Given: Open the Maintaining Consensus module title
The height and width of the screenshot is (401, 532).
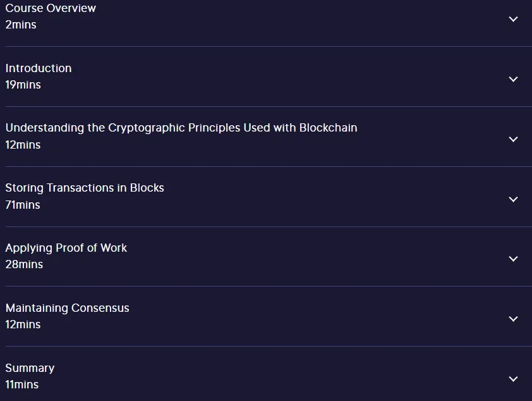Looking at the screenshot, I should [67, 308].
